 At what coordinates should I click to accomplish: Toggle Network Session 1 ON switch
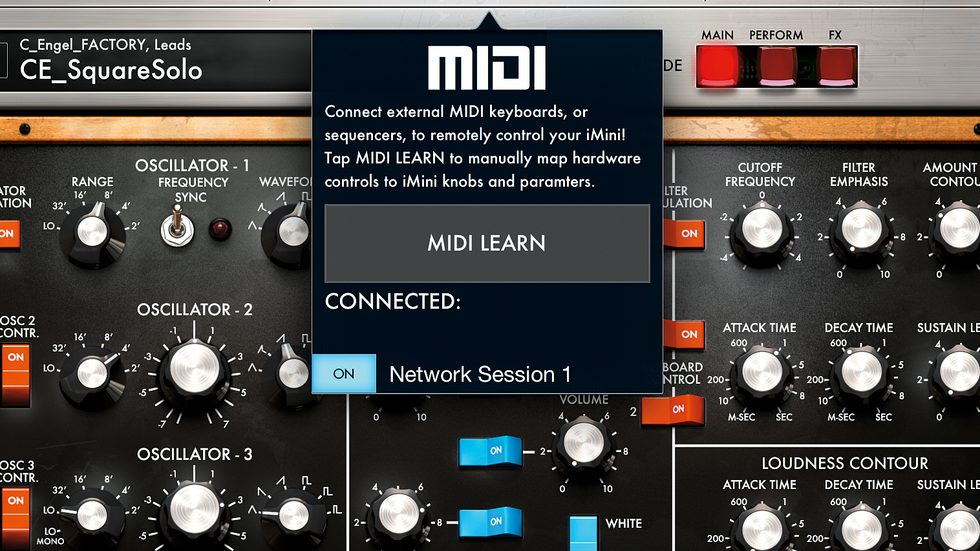pos(344,373)
